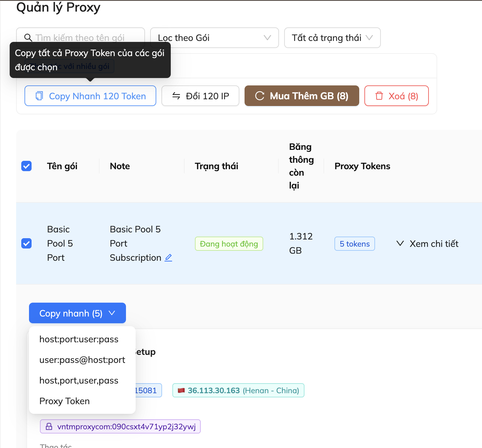The image size is (482, 448).
Task: Click the pencil icon to edit the note
Action: click(x=169, y=258)
